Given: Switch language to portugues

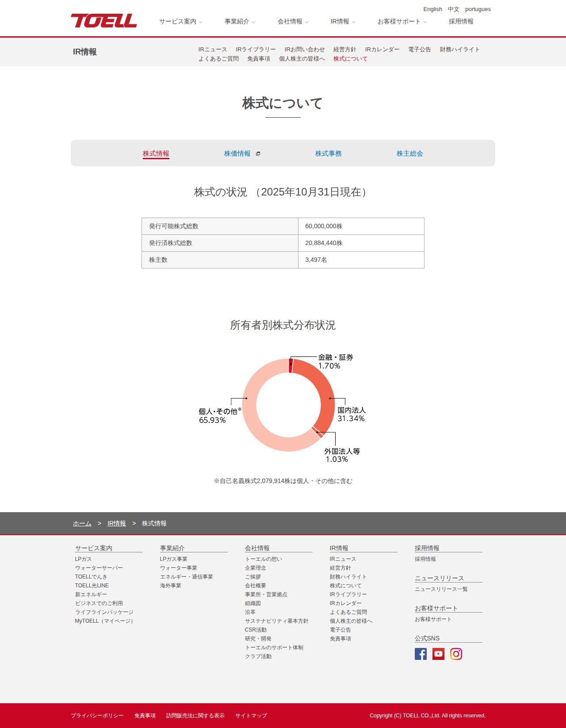Looking at the screenshot, I should point(478,9).
